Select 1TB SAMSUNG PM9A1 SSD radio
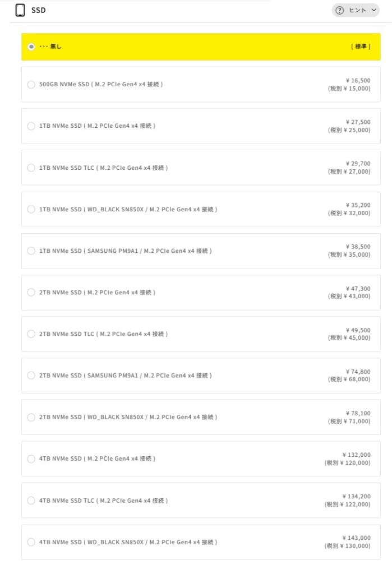This screenshot has width=392, height=574. tap(31, 251)
